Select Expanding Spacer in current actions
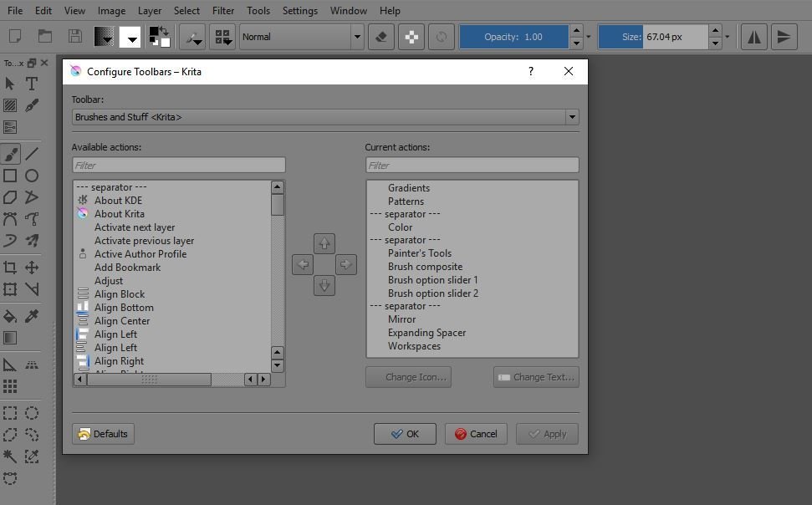Screen dimensions: 812x505 [x=426, y=333]
